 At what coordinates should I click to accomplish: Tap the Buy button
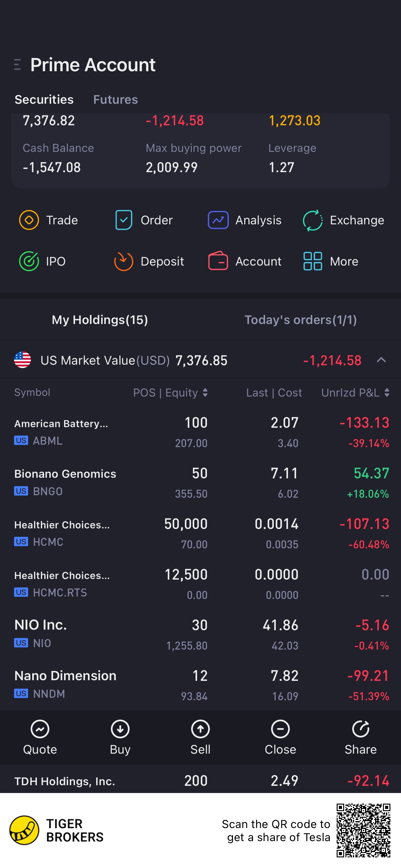[120, 737]
